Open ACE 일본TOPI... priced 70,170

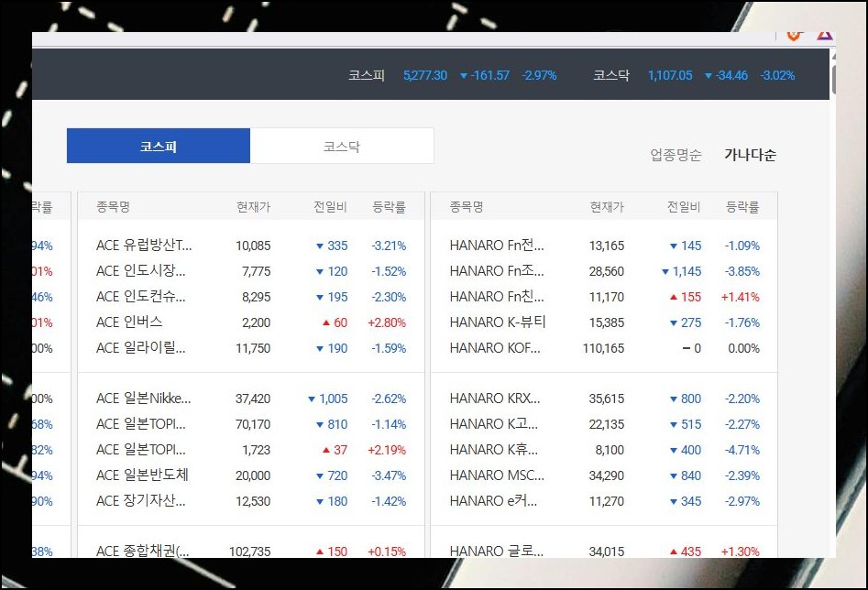[140, 424]
